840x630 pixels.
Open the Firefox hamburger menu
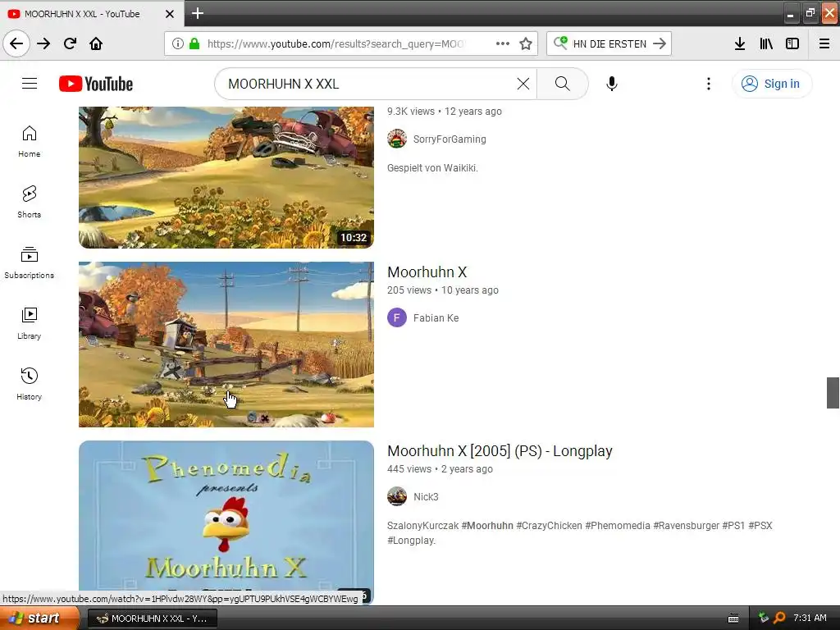point(824,43)
